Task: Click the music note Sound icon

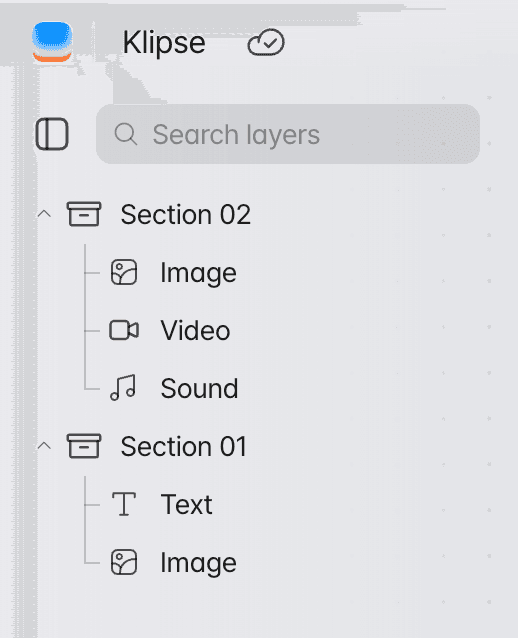Action: tap(123, 388)
